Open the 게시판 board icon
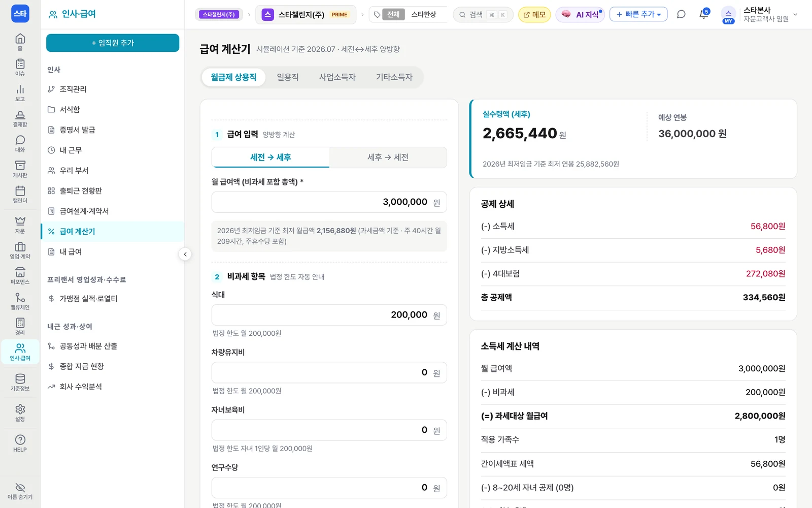The height and width of the screenshot is (508, 812). 20,169
